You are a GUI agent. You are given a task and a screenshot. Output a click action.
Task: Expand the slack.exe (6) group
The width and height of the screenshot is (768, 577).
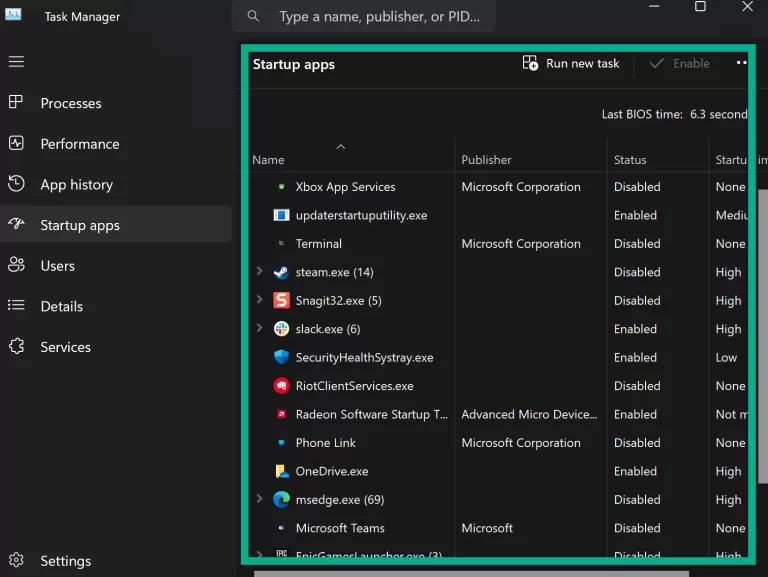260,328
